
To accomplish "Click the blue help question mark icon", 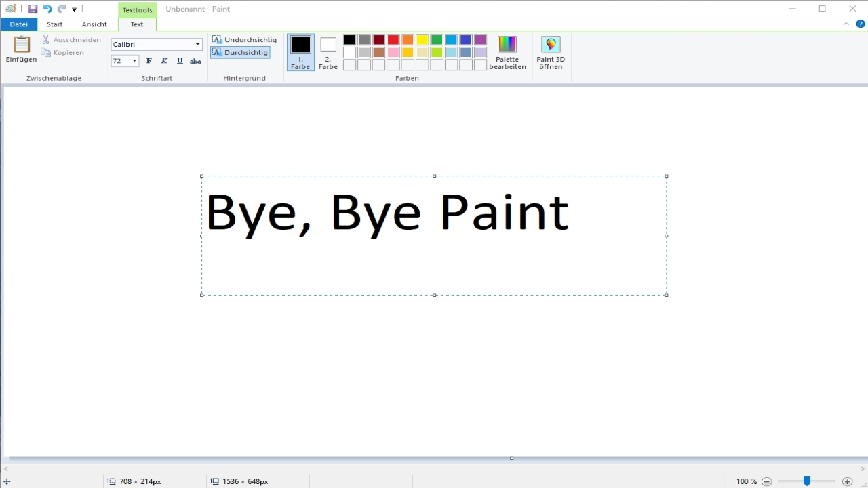I will [x=861, y=24].
